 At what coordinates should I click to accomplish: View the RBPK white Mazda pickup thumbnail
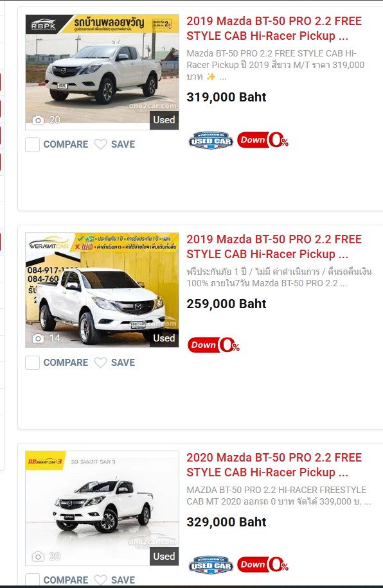[x=102, y=72]
